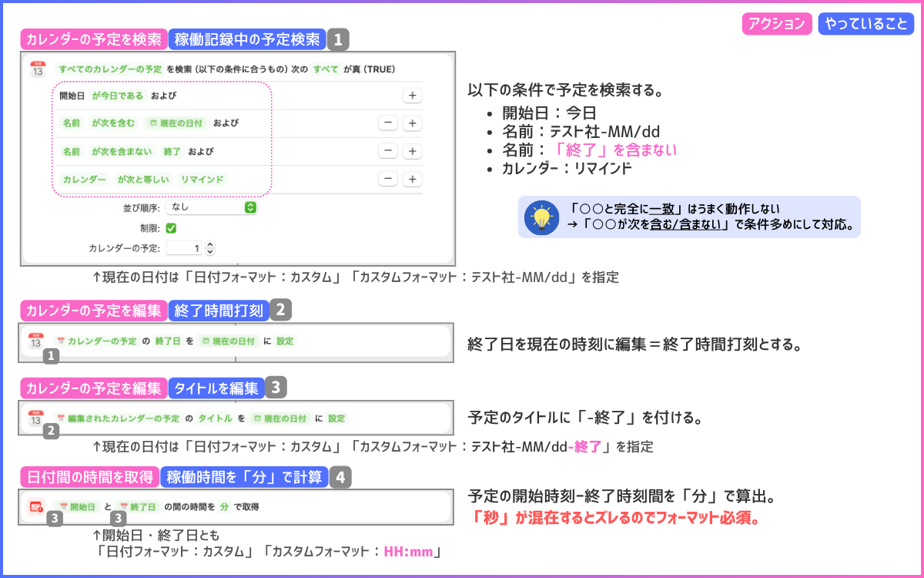Click the が次を含まない operator token
The height and width of the screenshot is (578, 924).
[122, 151]
